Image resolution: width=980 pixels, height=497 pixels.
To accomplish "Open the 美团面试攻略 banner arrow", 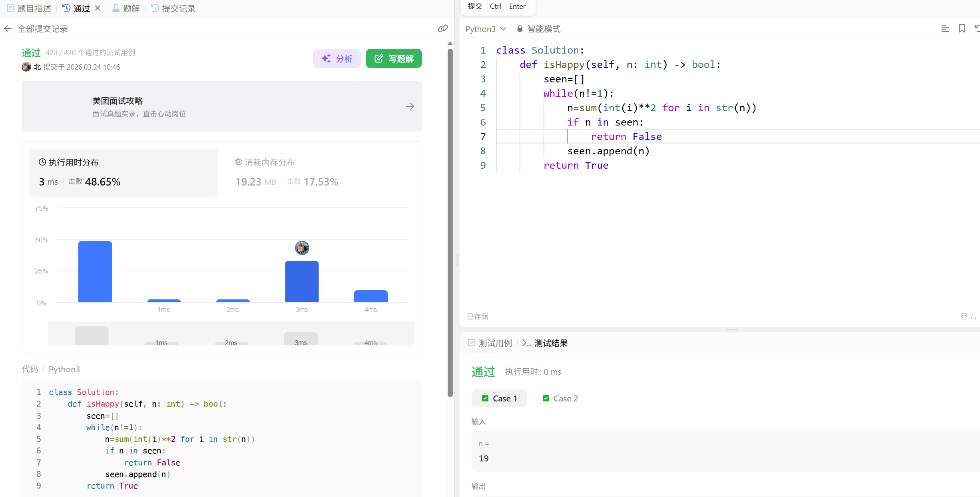I will coord(410,106).
